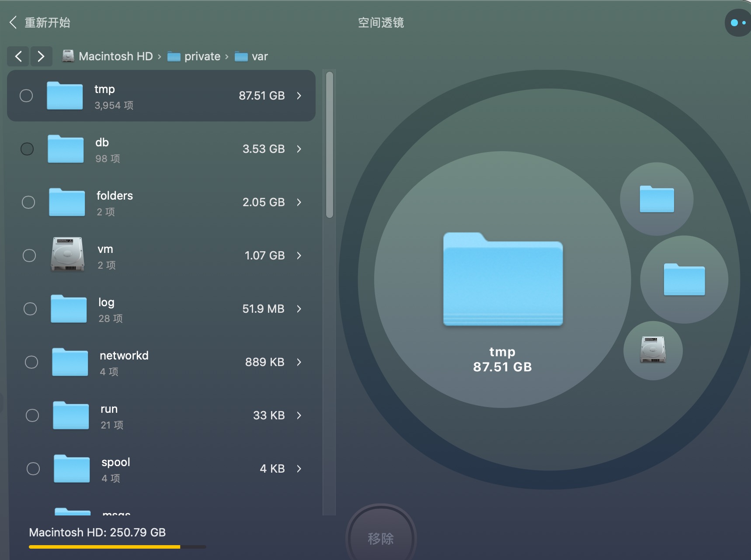Click the file list vertical scrollbar
Screen dimensions: 751x560
coord(330,145)
